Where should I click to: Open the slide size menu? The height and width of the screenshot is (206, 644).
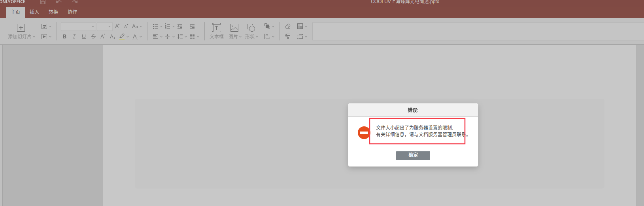[x=302, y=36]
